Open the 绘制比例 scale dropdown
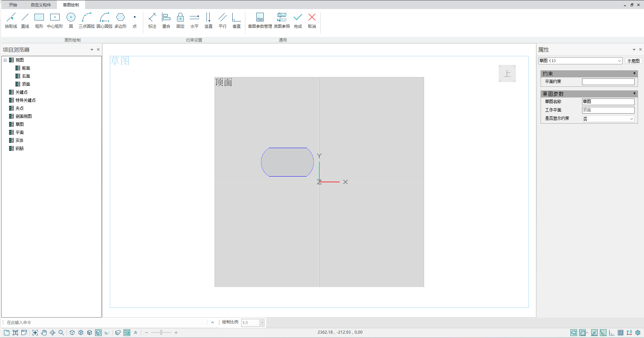The width and height of the screenshot is (644, 338). 262,323
